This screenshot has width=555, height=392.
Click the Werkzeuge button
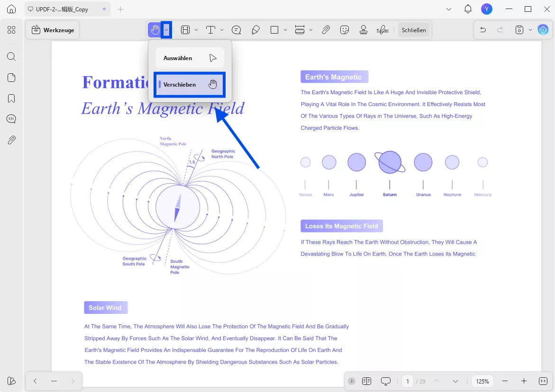click(x=53, y=30)
